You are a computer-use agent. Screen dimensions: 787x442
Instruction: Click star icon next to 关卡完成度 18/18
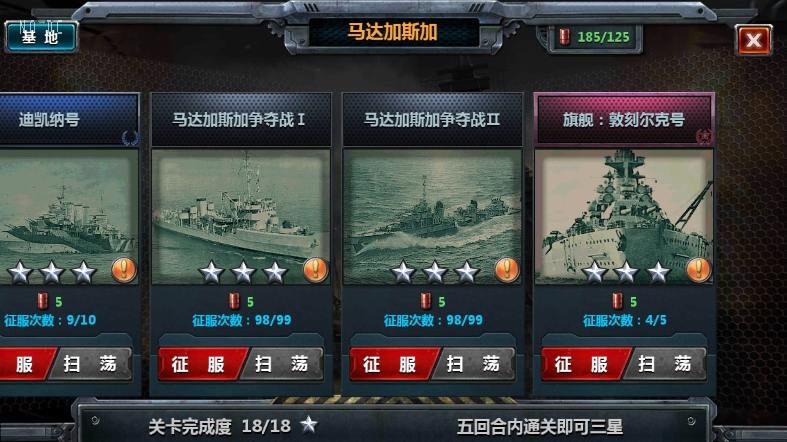309,425
